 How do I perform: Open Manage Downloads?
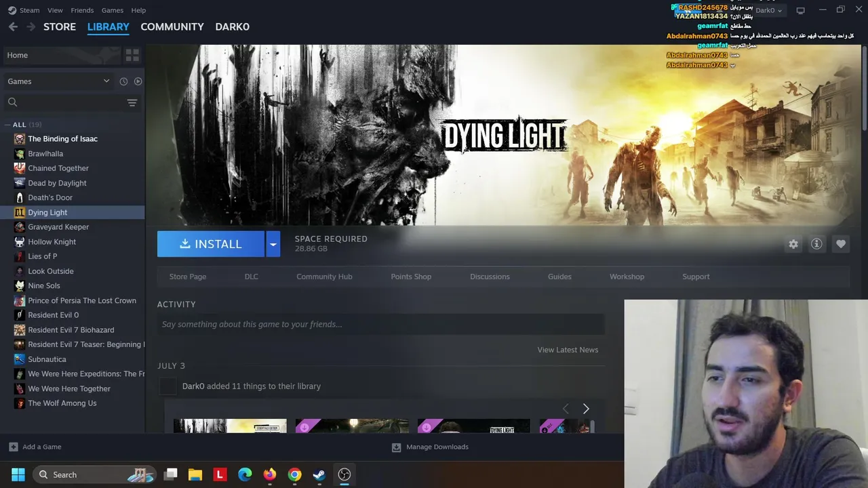point(430,447)
